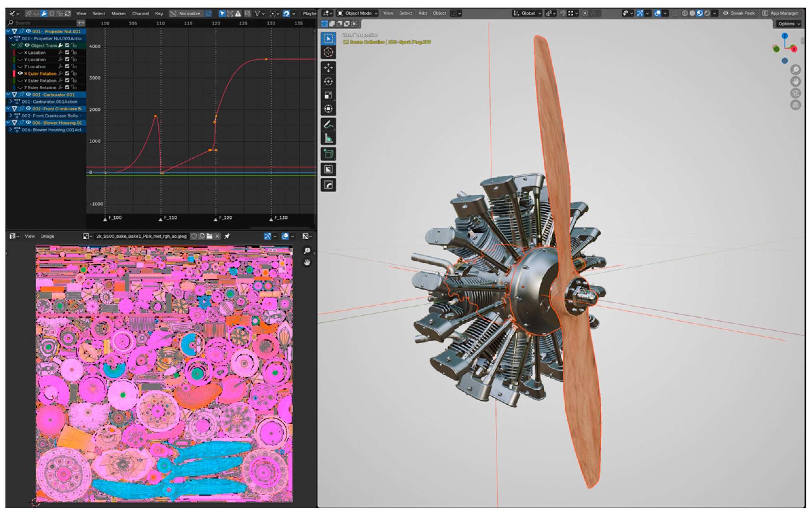Click the viewport zoom magnifier icon
This screenshot has height=516, width=812.
[x=795, y=70]
